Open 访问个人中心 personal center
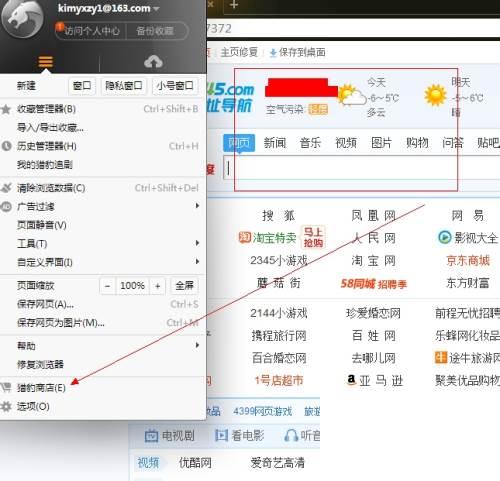 (91, 31)
